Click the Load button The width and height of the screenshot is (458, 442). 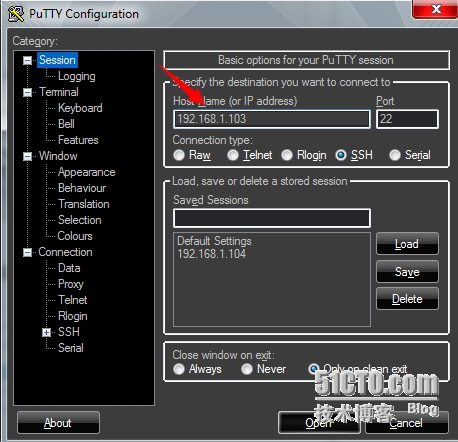[x=407, y=244]
